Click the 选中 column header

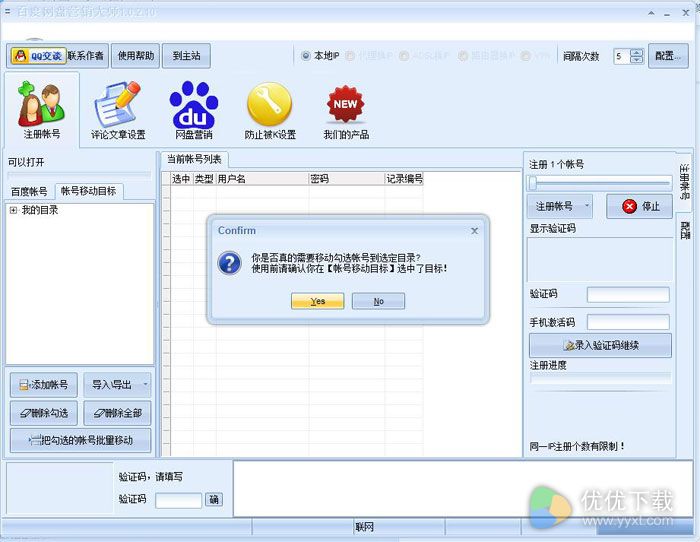tap(182, 179)
